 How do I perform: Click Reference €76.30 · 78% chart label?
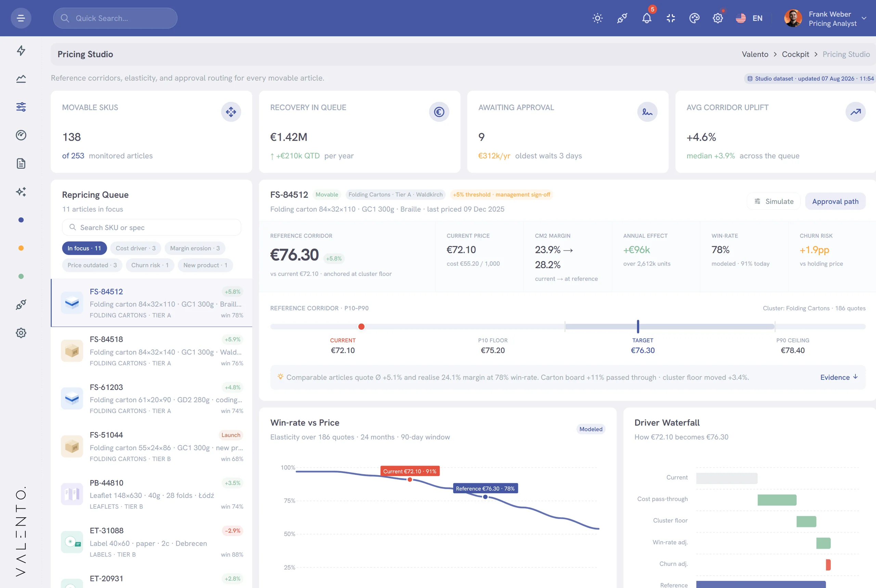[x=485, y=488]
